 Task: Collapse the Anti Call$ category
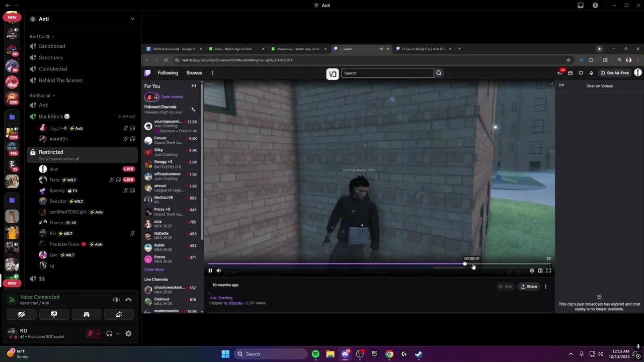click(42, 36)
